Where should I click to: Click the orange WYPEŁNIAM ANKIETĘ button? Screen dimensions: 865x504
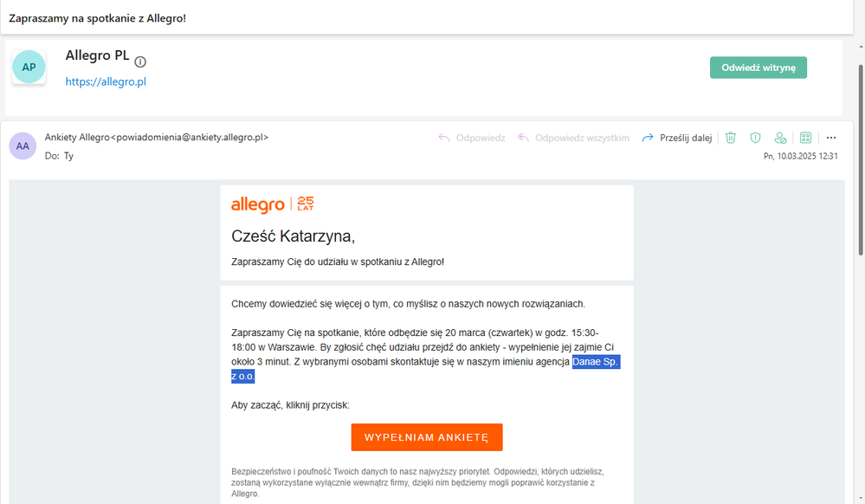[x=427, y=437]
